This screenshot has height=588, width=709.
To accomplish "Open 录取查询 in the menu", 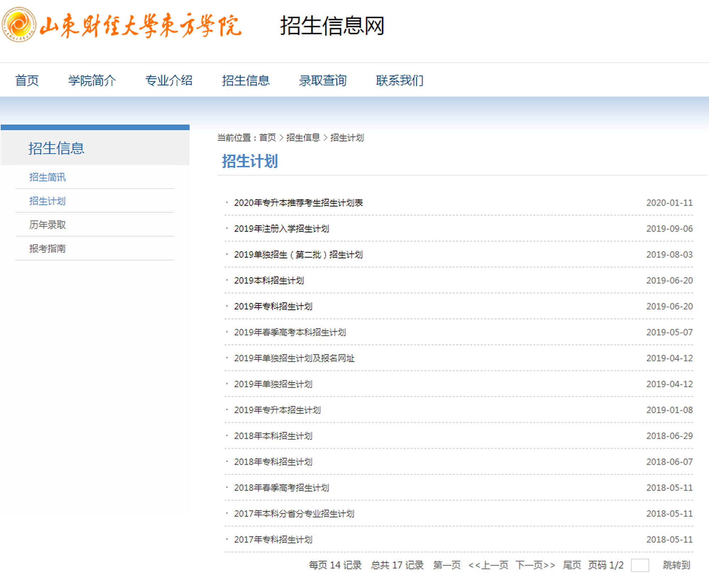I will 323,81.
